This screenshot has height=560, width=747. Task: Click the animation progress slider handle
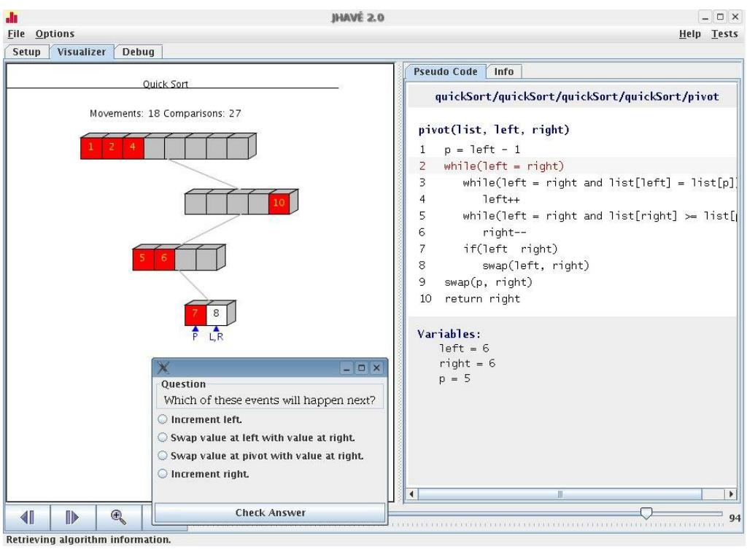pyautogui.click(x=646, y=513)
